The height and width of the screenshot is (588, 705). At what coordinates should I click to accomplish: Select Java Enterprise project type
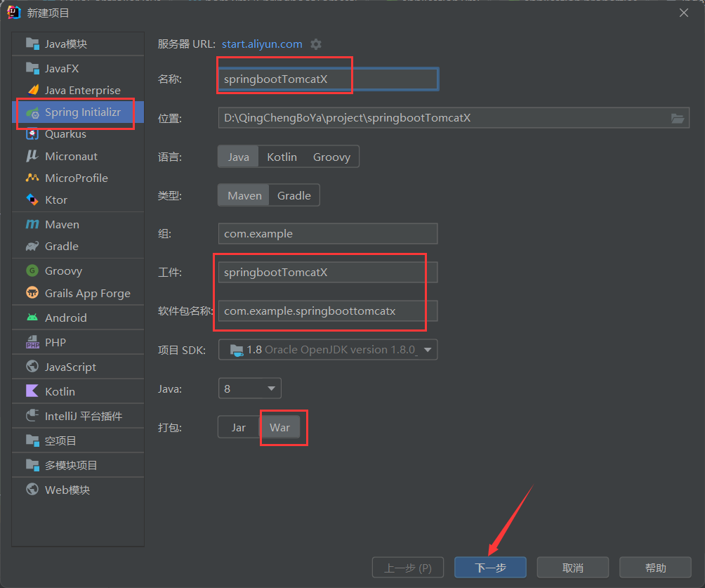point(78,90)
